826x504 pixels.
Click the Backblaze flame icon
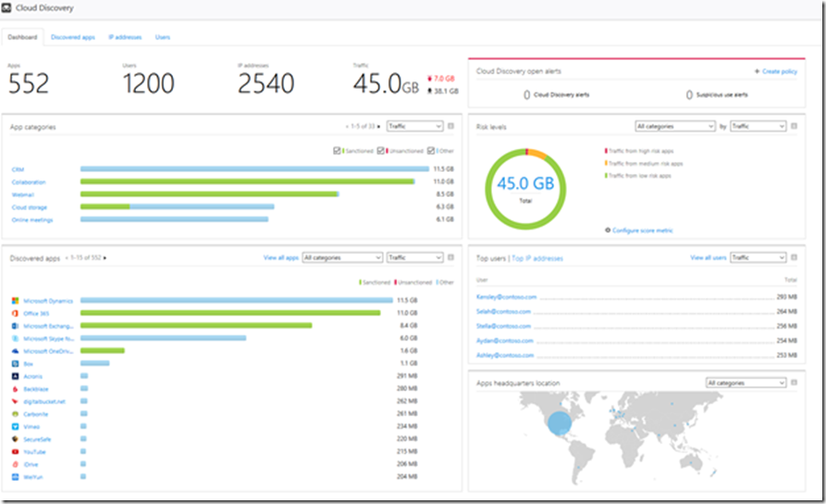pos(16,389)
